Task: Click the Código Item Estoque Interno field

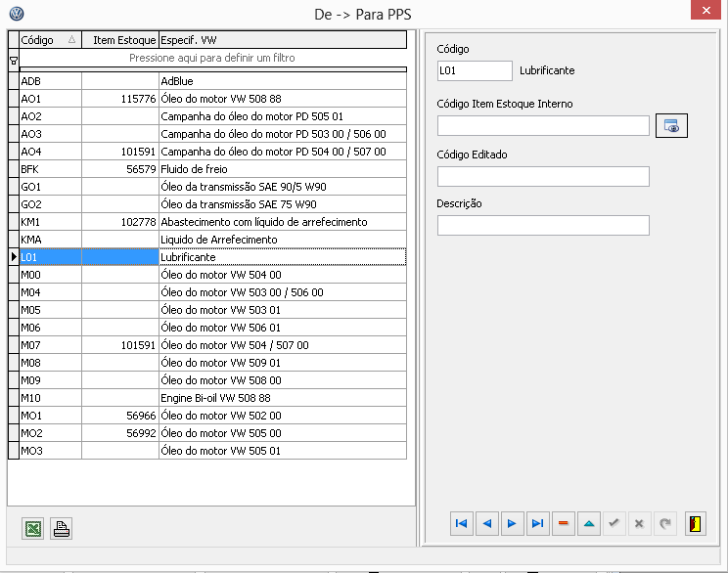Action: [x=543, y=126]
